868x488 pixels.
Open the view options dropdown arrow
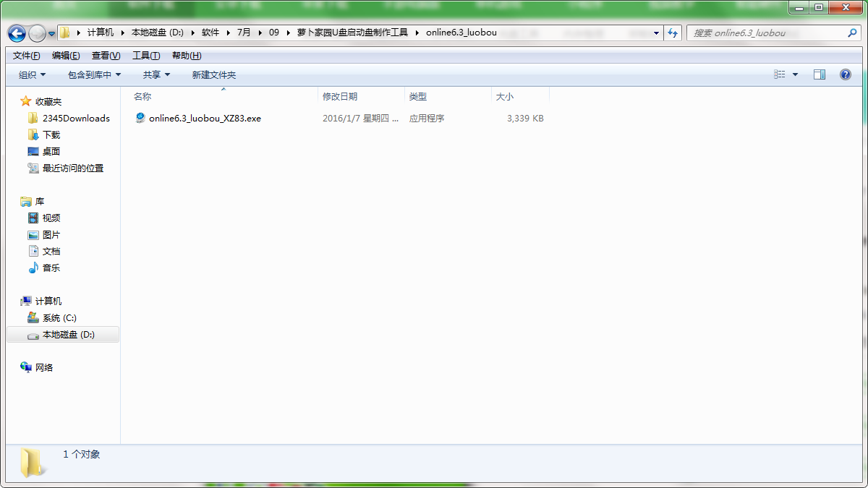[796, 74]
